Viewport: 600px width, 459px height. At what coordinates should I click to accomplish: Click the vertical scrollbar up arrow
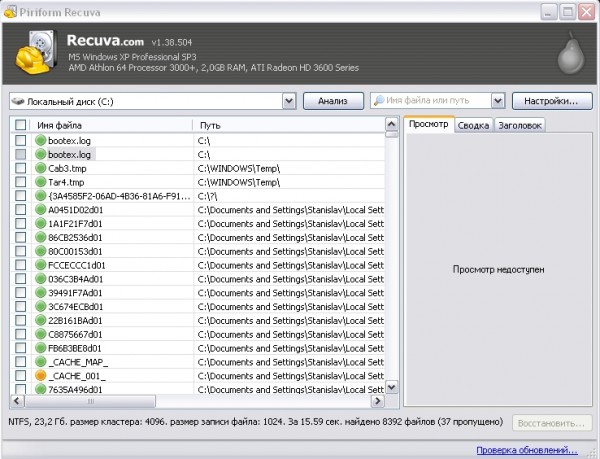click(x=391, y=124)
